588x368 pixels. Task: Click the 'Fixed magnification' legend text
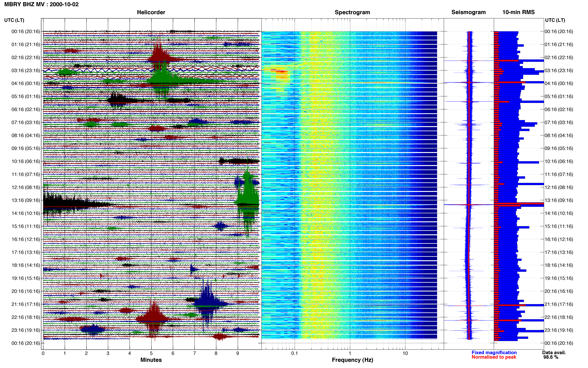[x=494, y=352]
